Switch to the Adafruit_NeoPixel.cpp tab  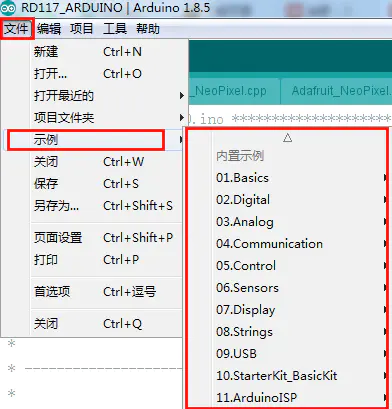coord(234,91)
